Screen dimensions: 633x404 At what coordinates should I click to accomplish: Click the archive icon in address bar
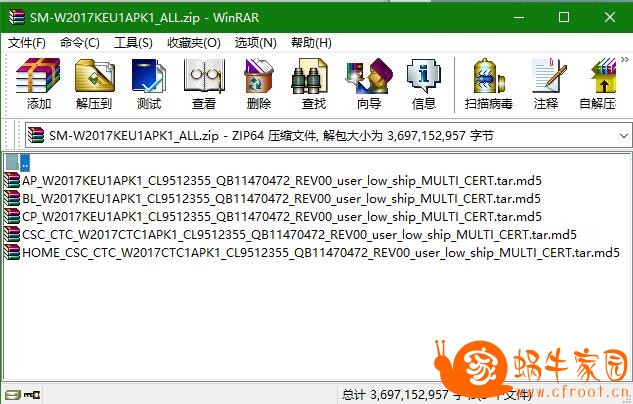36,136
